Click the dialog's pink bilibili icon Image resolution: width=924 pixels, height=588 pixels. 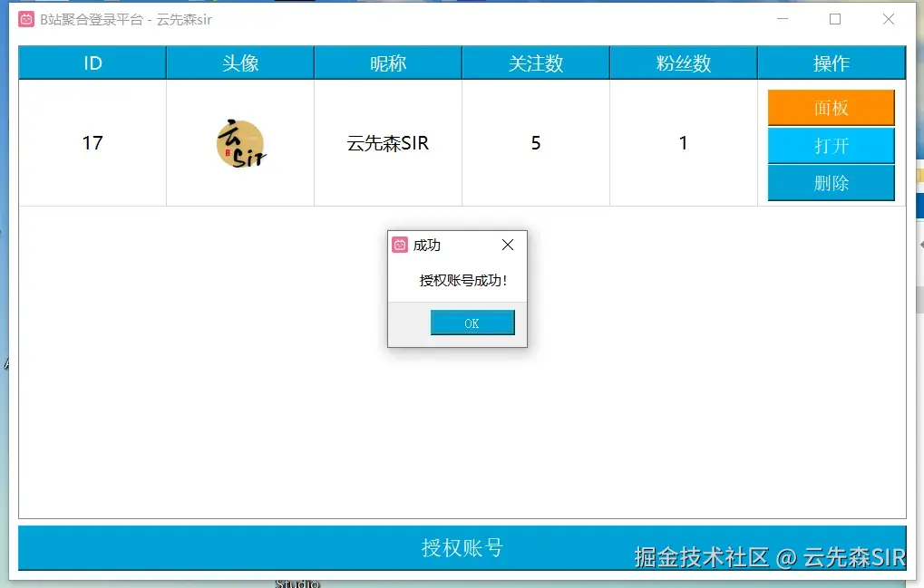[400, 245]
